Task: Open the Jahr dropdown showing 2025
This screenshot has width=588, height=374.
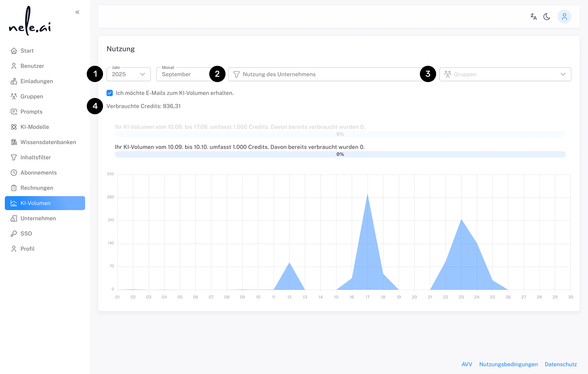Action: (128, 74)
